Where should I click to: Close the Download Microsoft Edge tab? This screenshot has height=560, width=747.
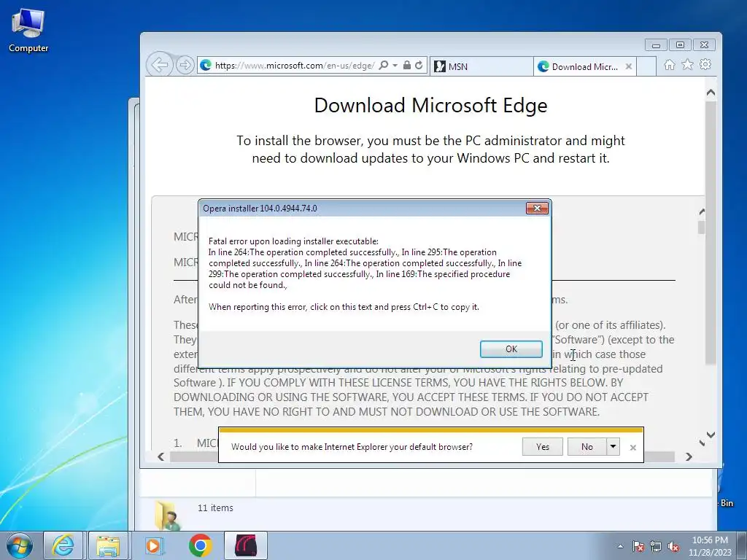coord(629,66)
